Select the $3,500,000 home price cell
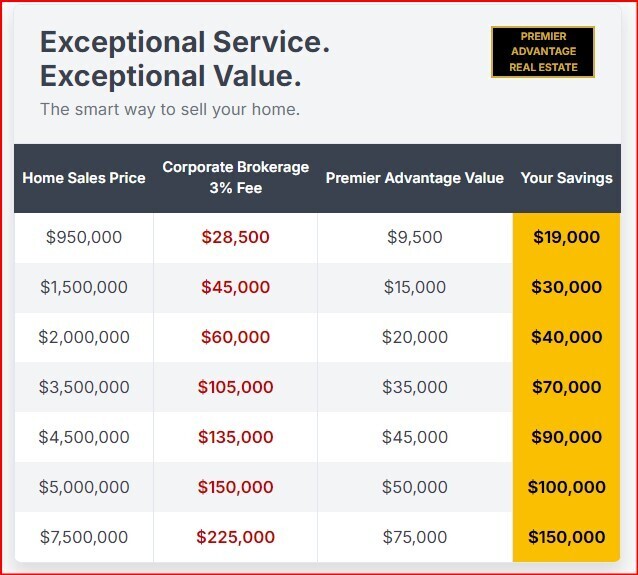The width and height of the screenshot is (638, 575). pyautogui.click(x=84, y=387)
